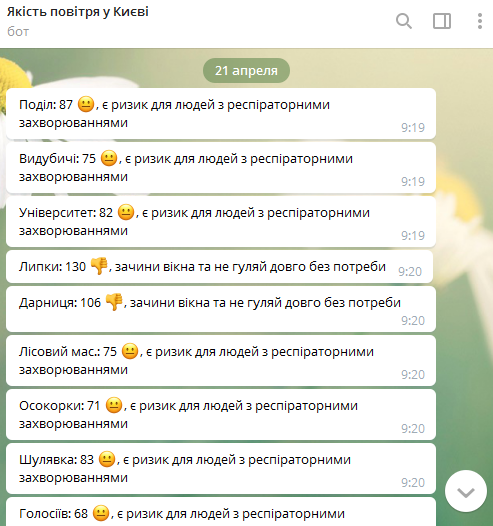Click the neutral face emoji in Поділ message
This screenshot has width=493, height=526.
tap(86, 104)
